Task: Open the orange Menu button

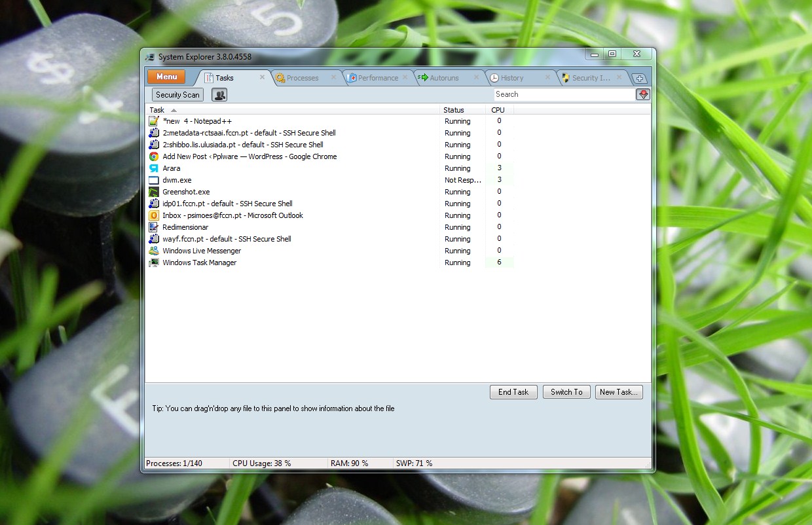Action: coord(166,77)
